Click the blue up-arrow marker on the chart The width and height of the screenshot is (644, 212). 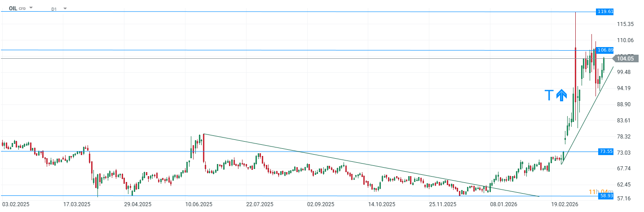point(561,95)
